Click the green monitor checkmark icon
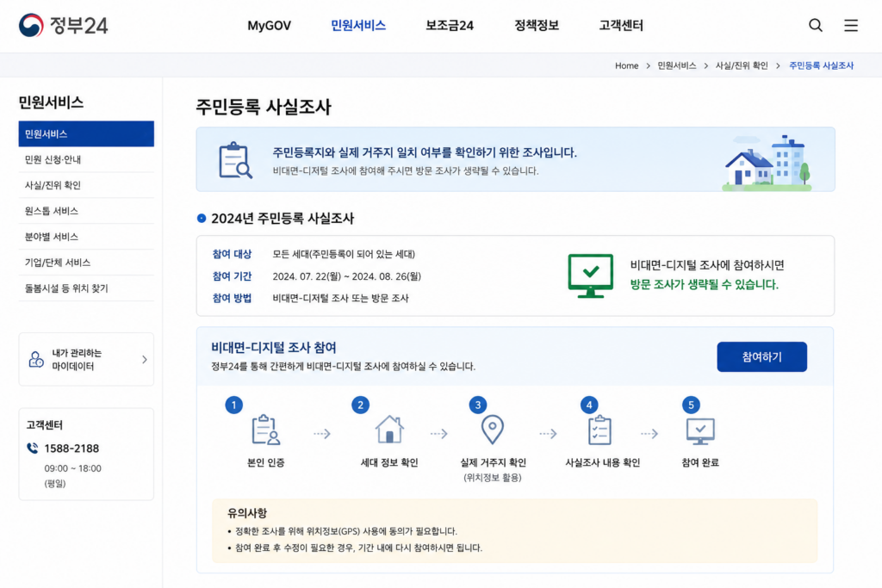The width and height of the screenshot is (882, 588). pos(591,275)
